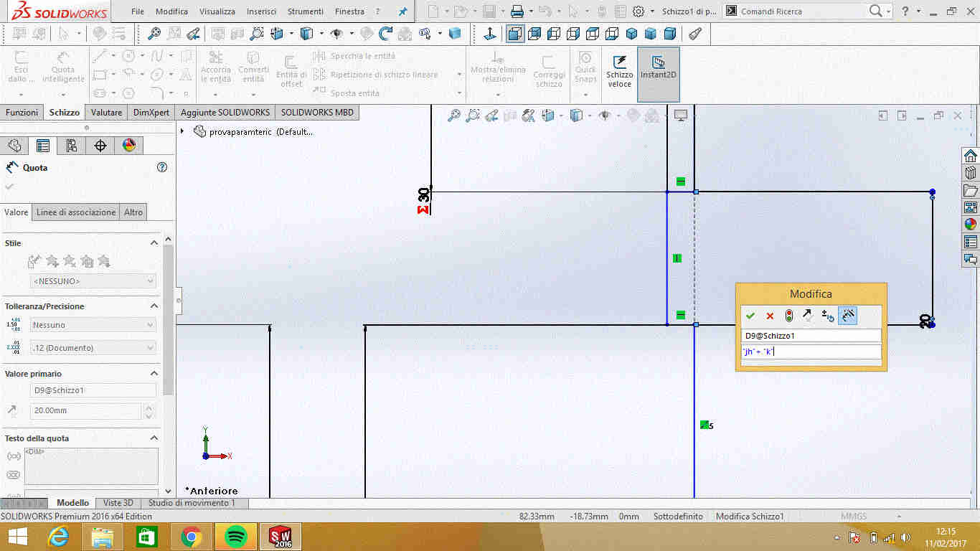Open Internet Explorer from taskbar
Viewport: 980px width, 551px height.
(x=57, y=536)
